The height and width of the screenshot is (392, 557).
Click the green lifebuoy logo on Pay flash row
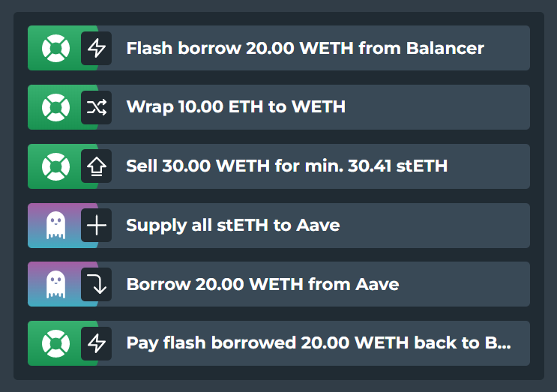tap(55, 343)
